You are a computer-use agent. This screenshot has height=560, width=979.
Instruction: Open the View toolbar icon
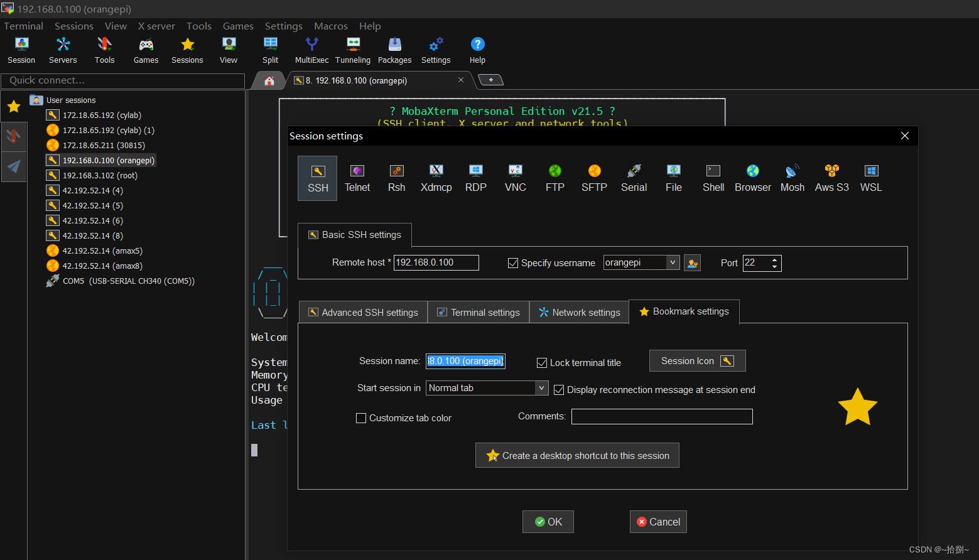click(229, 50)
